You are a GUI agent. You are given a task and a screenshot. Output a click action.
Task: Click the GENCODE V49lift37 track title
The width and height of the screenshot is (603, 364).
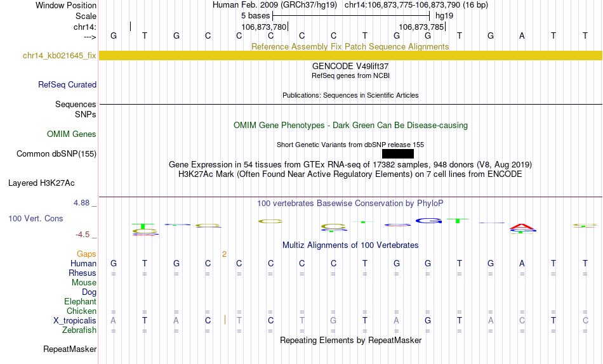(350, 66)
